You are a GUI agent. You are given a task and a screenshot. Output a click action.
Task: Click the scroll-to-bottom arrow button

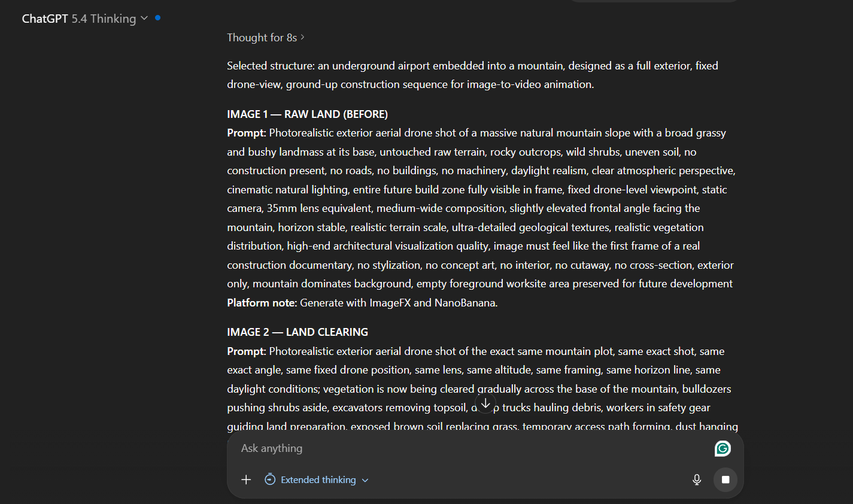(485, 404)
